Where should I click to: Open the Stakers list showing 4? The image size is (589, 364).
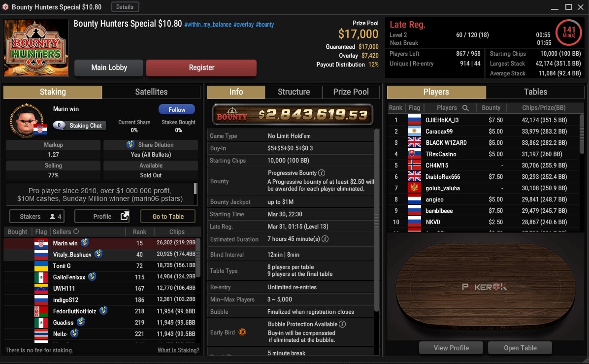pos(37,216)
